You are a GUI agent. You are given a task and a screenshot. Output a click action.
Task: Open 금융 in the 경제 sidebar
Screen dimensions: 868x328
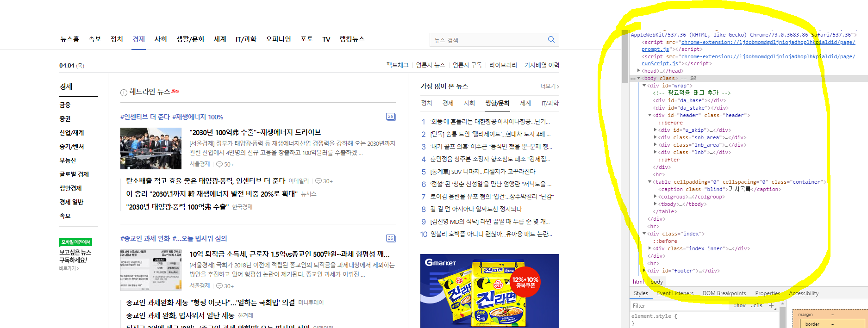pos(65,105)
